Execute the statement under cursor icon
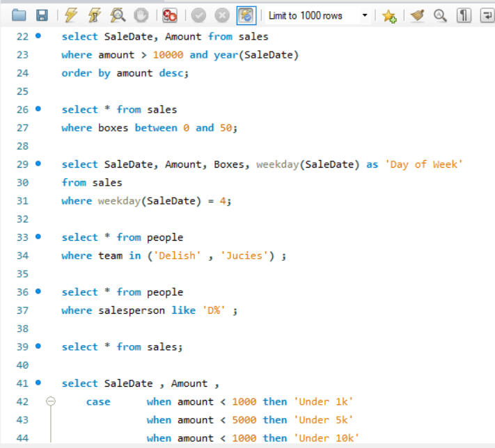Screen dimensions: 495x448 95,15
